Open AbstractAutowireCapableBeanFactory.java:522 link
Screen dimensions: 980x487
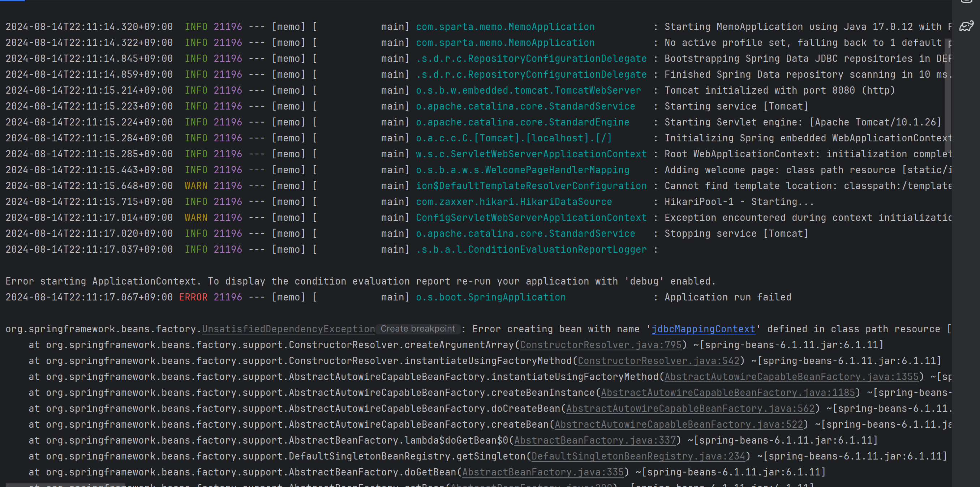pos(678,424)
